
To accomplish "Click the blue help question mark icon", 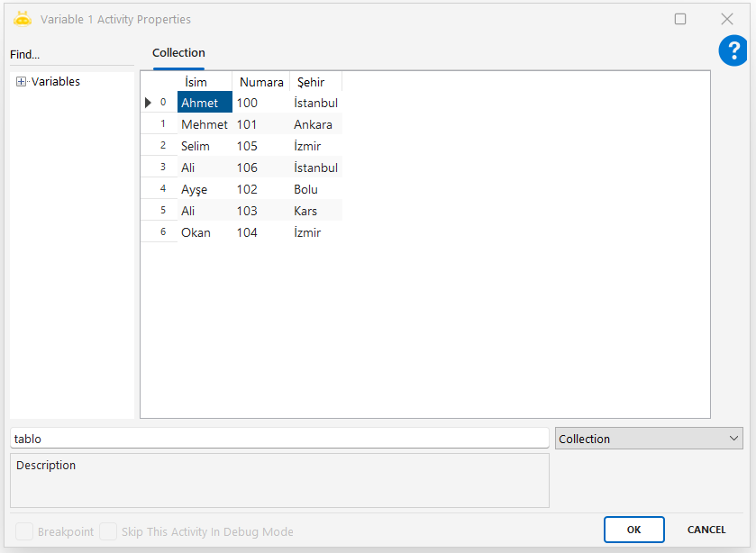I will tap(733, 51).
